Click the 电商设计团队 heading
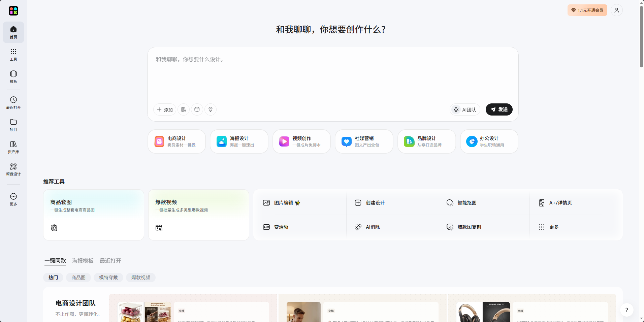 coord(75,303)
